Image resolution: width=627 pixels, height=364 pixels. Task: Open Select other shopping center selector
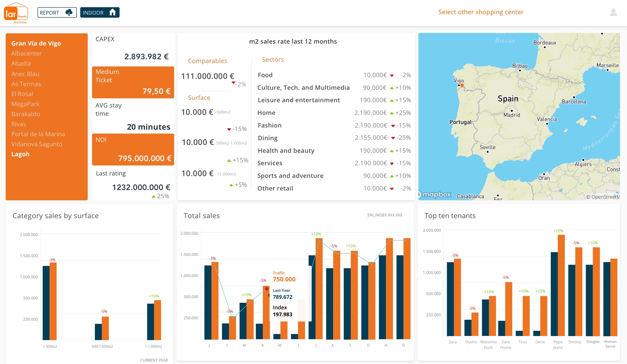[481, 12]
